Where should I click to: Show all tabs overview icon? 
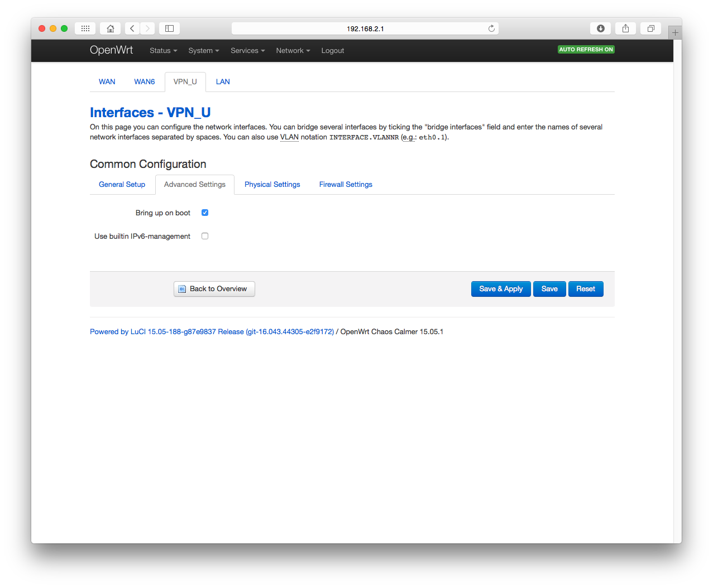651,28
